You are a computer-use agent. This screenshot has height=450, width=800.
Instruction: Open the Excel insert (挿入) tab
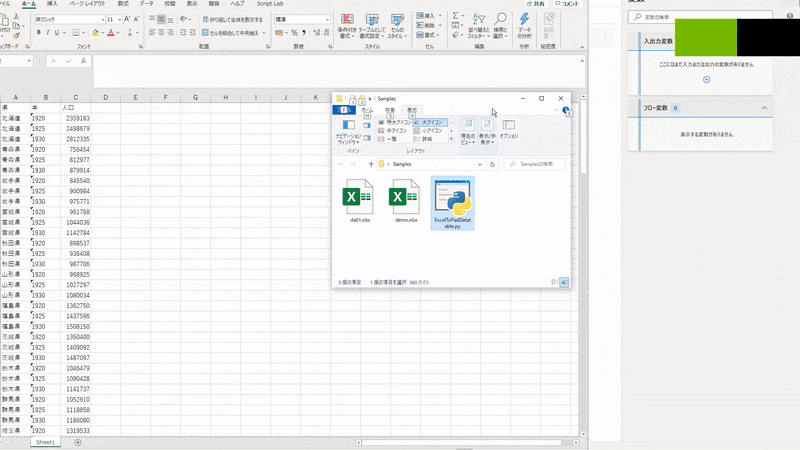[x=52, y=4]
